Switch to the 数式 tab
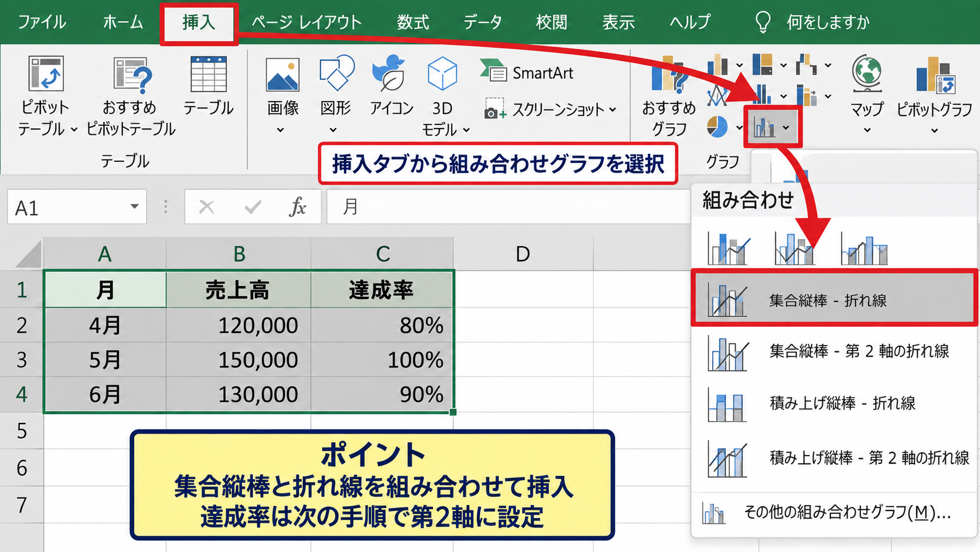Image resolution: width=980 pixels, height=552 pixels. 413,22
